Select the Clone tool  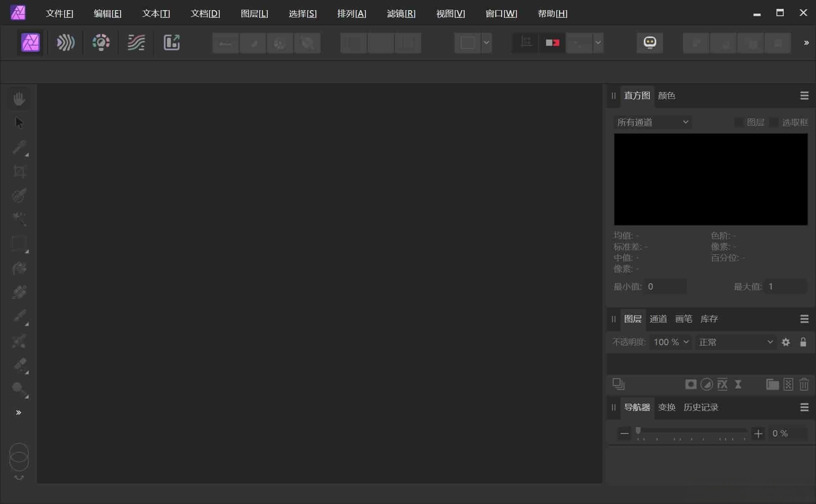tap(19, 293)
